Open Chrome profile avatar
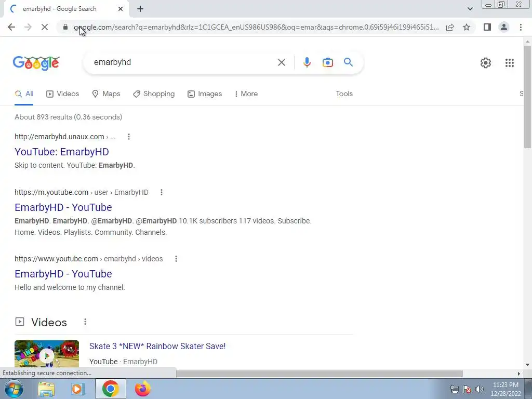The width and height of the screenshot is (532, 399). [504, 27]
